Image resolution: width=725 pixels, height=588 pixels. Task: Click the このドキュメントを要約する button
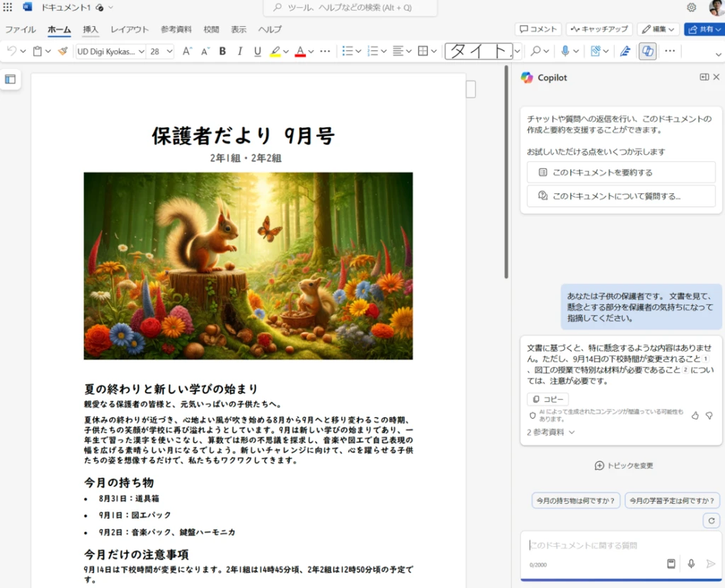pos(621,172)
